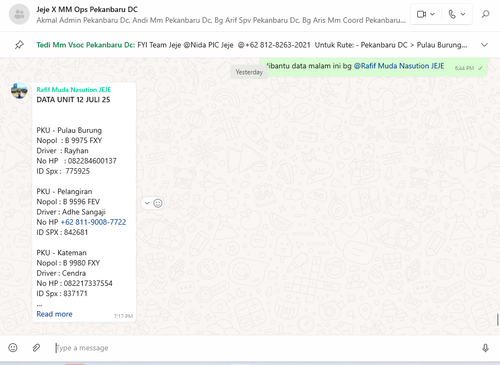
Task: Select the line PKU - Pulau Burung
Action: point(69,130)
